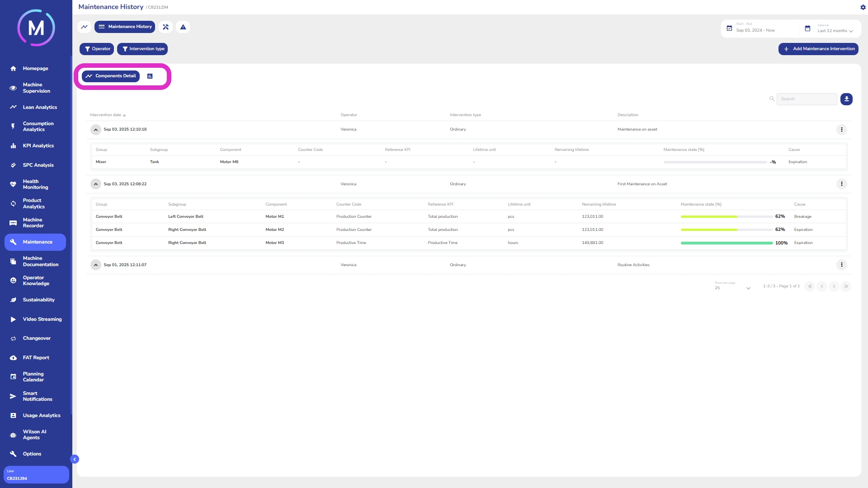Viewport: 868px width, 488px height.
Task: Collapse the sidebar with the arrow button
Action: (75, 459)
